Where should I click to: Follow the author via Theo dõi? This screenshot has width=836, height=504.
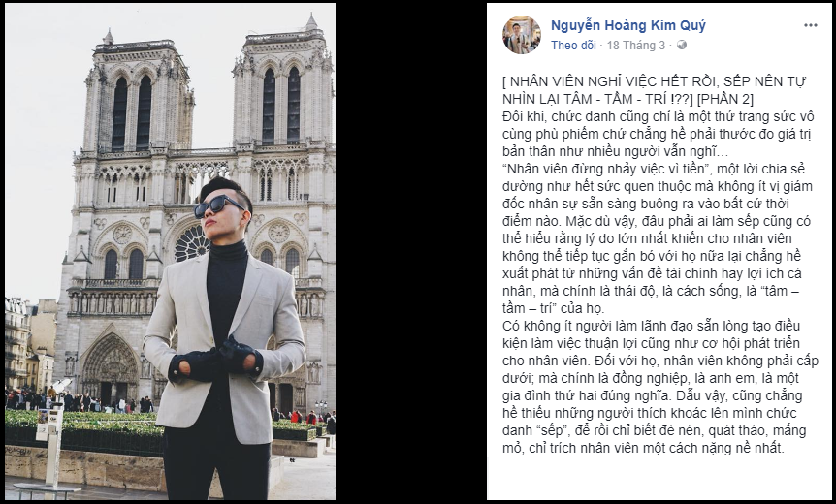(573, 46)
